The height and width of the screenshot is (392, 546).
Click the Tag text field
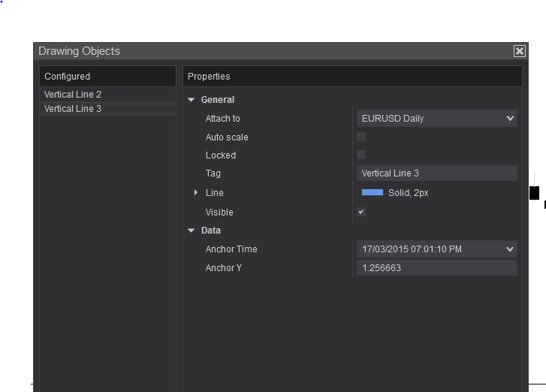[436, 173]
